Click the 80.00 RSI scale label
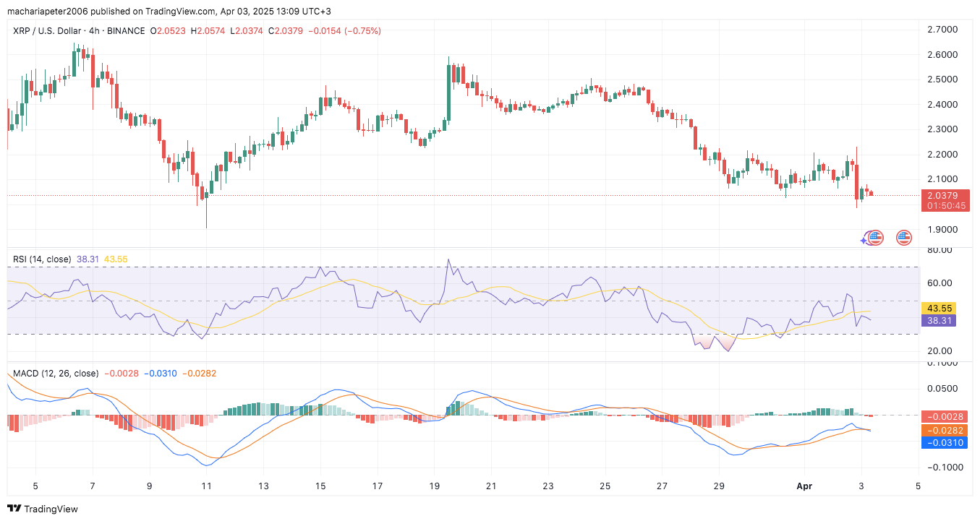Viewport: 980px width, 521px height. tap(939, 250)
